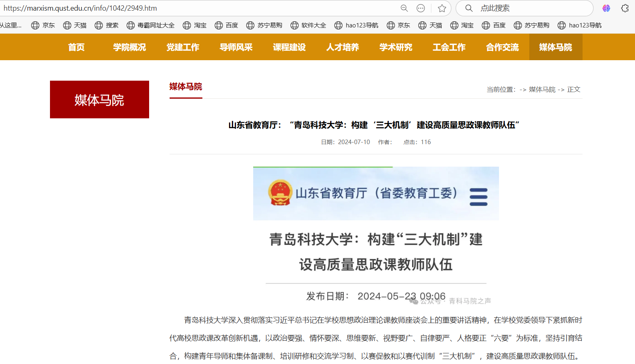Viewport: 635px width, 364px height.
Task: Switch to the 媒体马院 navigation tab
Action: (x=556, y=47)
